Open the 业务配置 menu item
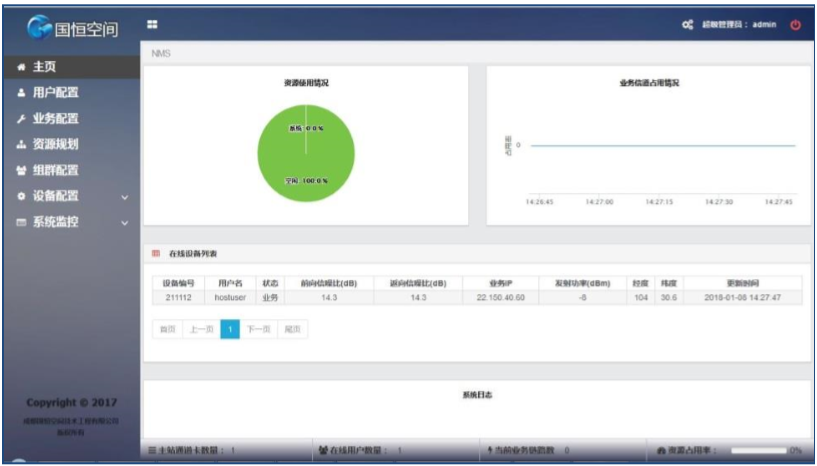This screenshot has width=817, height=466. [72, 119]
